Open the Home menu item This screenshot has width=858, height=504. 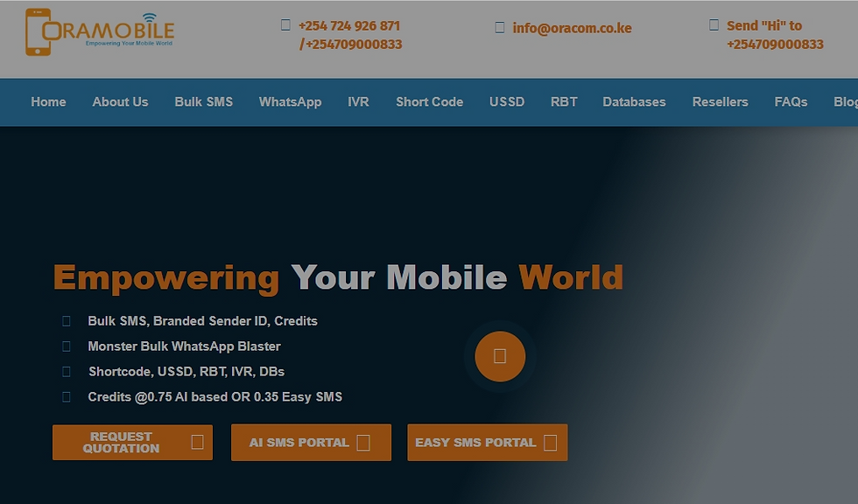pos(48,102)
